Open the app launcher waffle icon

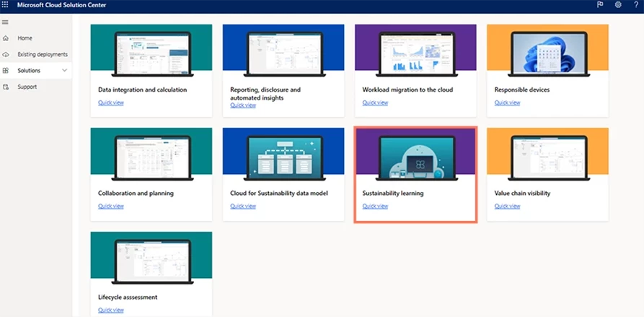6,4
